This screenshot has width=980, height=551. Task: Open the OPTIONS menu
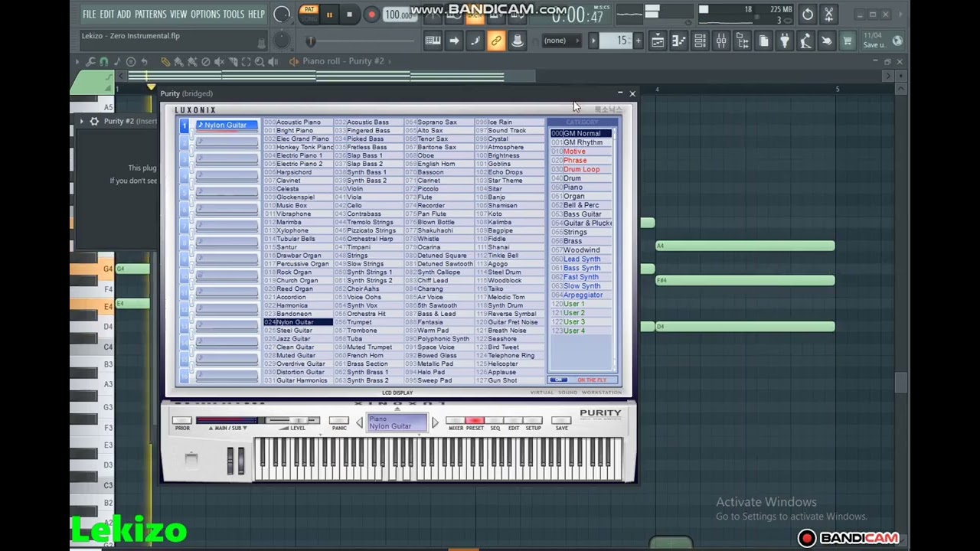coord(205,14)
